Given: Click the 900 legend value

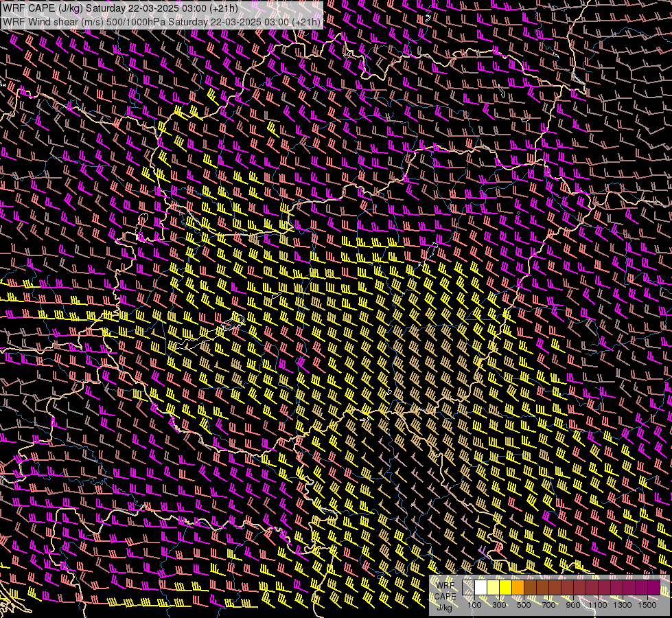Looking at the screenshot, I should click(x=573, y=605).
